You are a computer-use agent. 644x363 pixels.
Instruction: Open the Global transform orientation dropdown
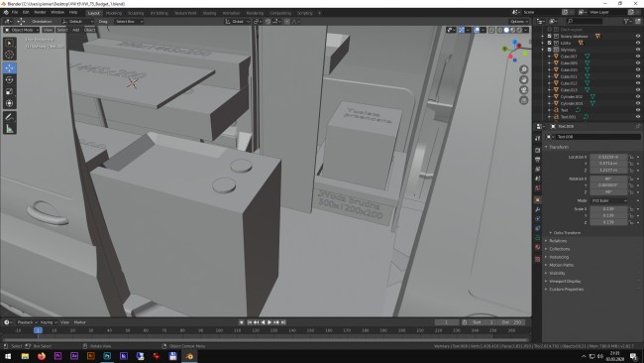pos(237,22)
